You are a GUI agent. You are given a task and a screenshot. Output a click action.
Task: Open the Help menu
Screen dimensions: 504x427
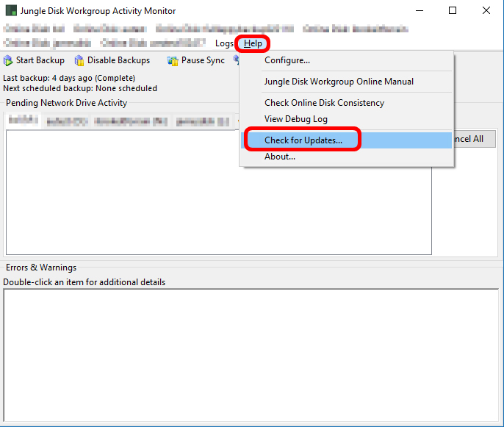pyautogui.click(x=253, y=43)
